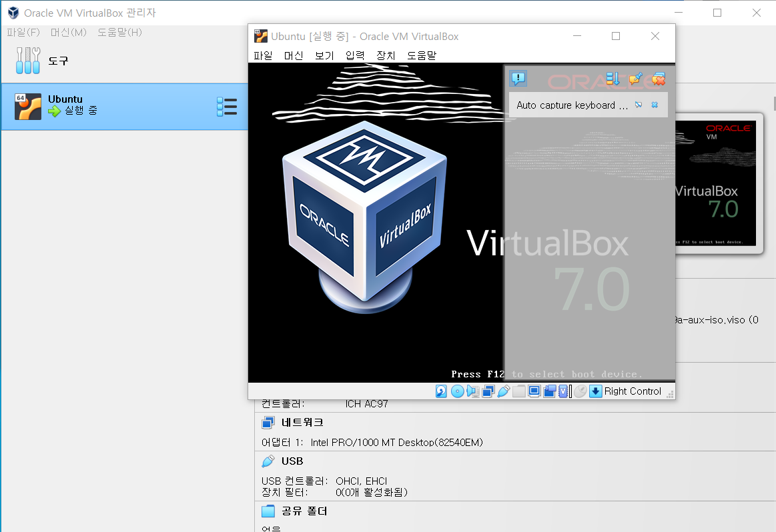Toggle the notification center exclamation icon
The height and width of the screenshot is (532, 776).
[518, 78]
